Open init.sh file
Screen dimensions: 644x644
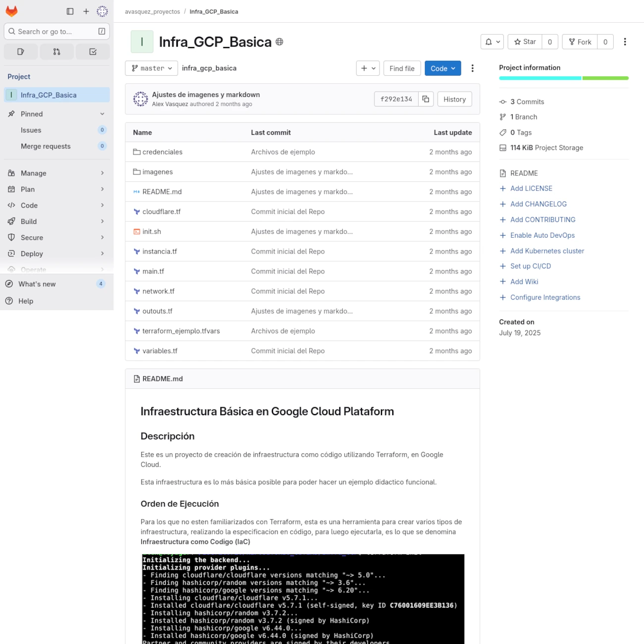click(x=152, y=231)
